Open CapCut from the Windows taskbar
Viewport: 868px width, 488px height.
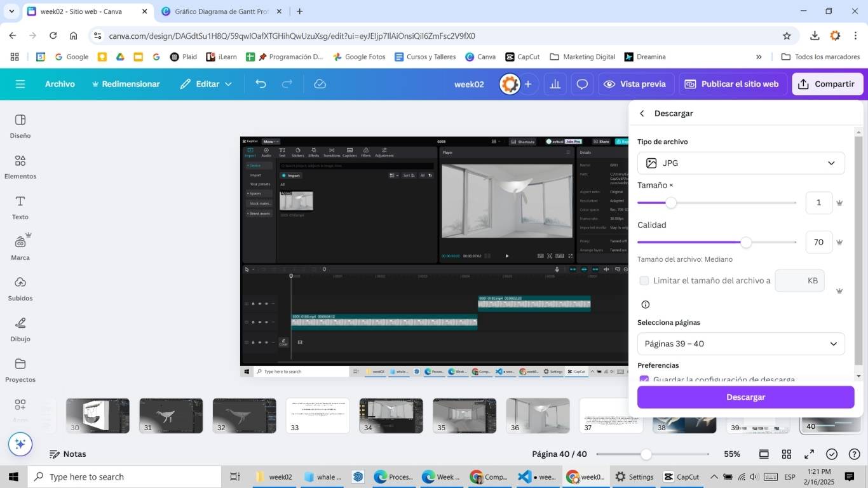(681, 477)
